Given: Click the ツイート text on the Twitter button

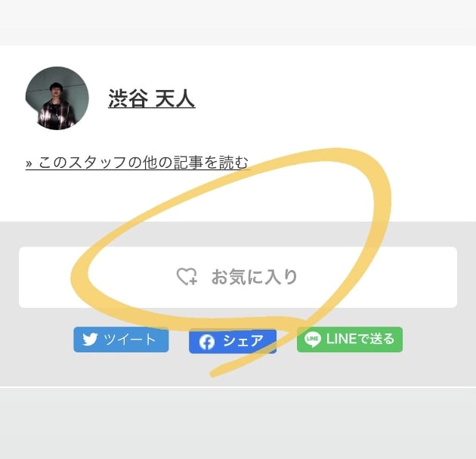Looking at the screenshot, I should coord(130,339).
